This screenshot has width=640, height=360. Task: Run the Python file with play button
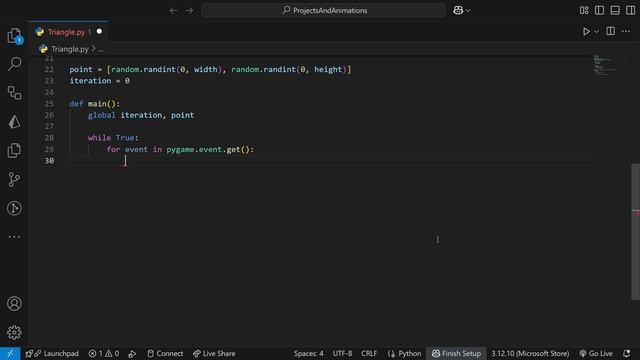[586, 31]
